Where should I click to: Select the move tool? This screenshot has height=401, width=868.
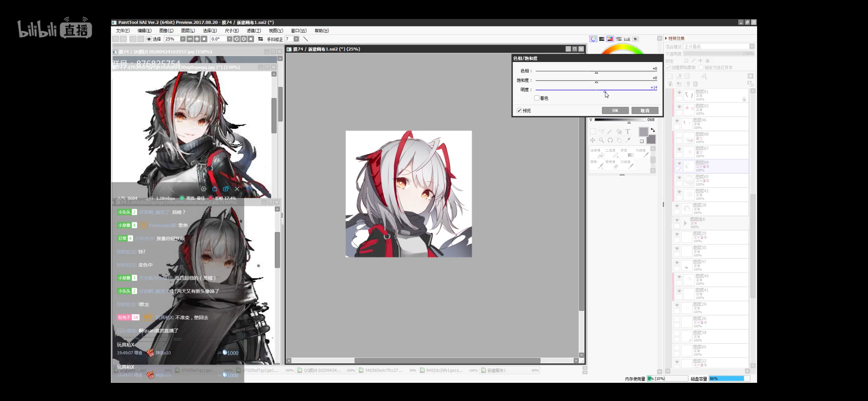(593, 140)
